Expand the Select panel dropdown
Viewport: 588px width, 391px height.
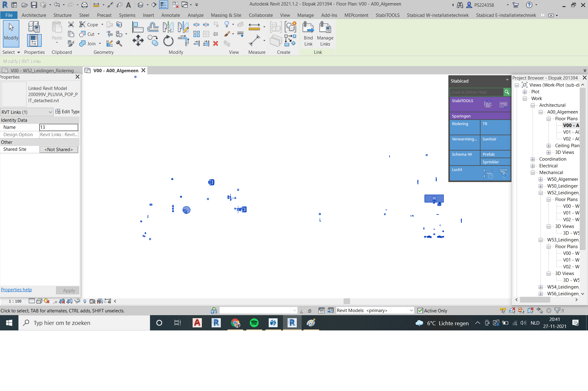pos(11,52)
